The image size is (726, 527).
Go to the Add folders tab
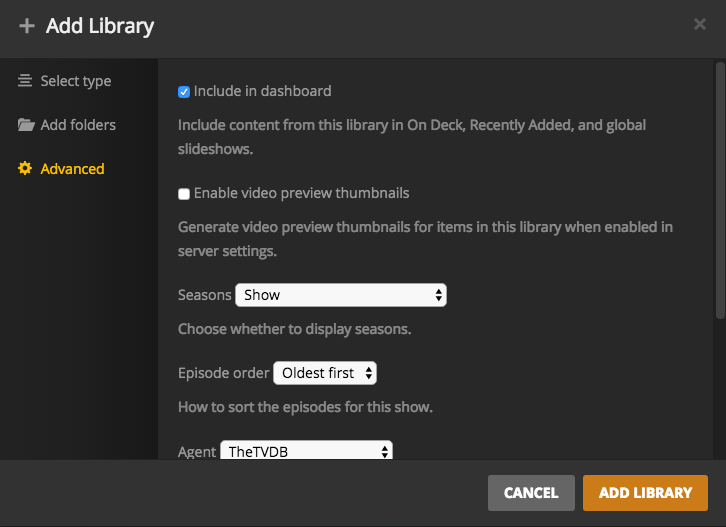(x=78, y=125)
